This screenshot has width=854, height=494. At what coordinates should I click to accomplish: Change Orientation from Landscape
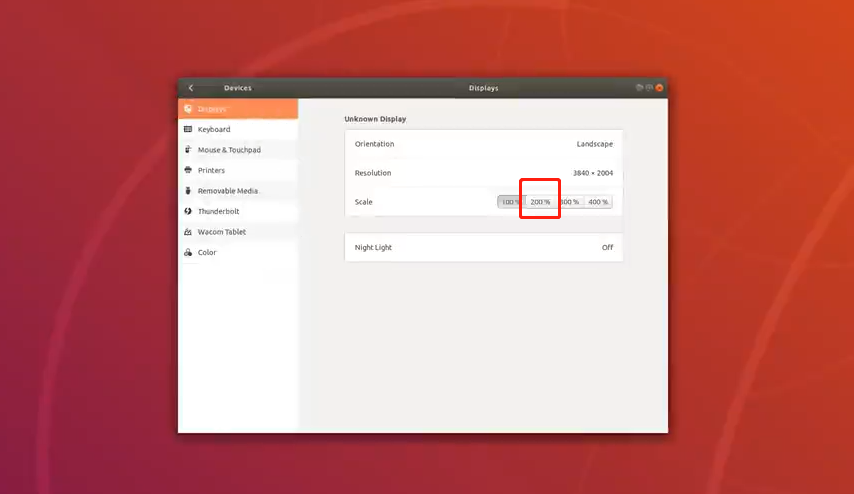(x=484, y=144)
